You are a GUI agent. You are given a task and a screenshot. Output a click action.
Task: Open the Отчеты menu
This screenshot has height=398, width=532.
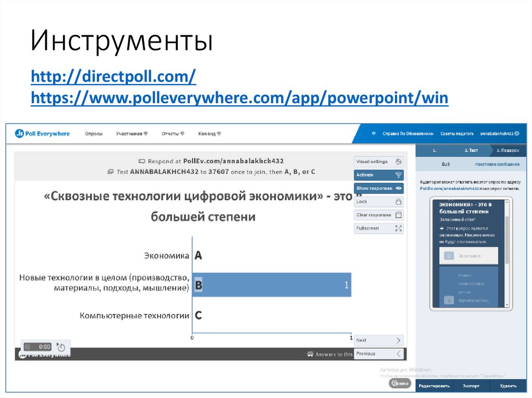click(172, 133)
